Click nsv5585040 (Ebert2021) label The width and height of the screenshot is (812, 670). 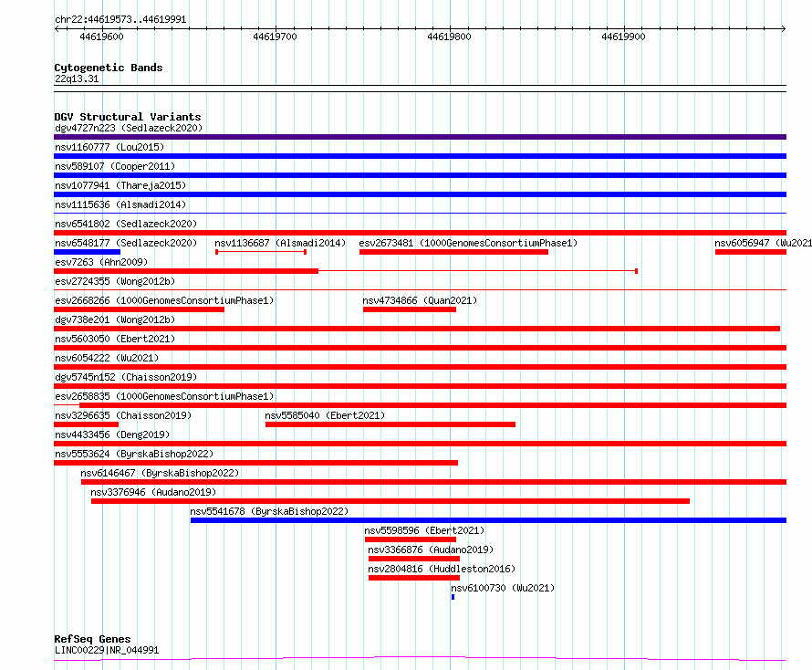pos(325,415)
